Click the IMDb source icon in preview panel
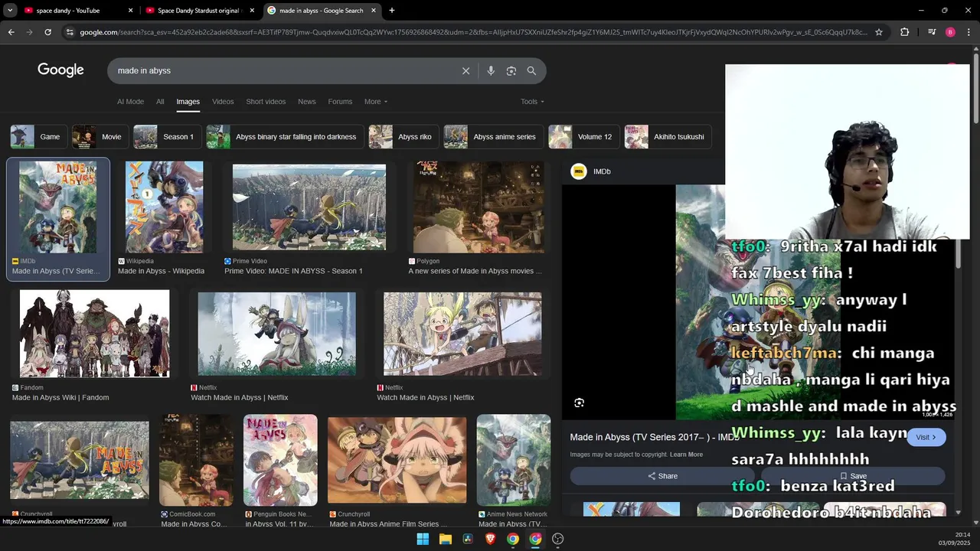Viewport: 980px width, 551px height. 579,171
